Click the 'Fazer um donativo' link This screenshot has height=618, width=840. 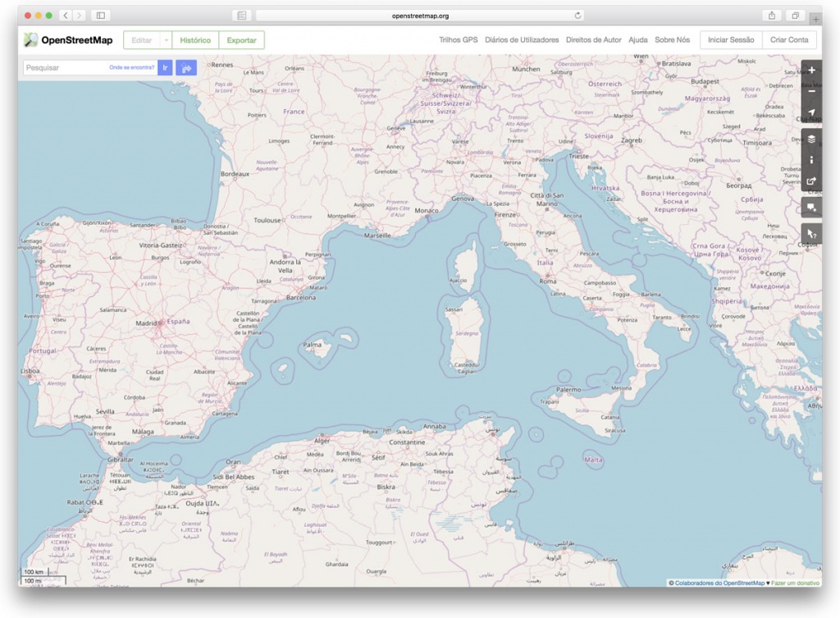795,584
